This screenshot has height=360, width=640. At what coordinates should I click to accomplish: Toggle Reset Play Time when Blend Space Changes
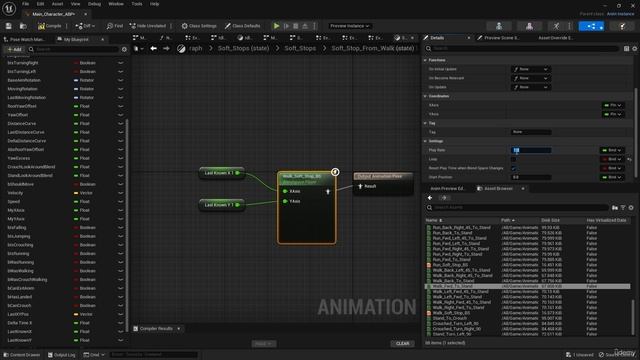(514, 168)
